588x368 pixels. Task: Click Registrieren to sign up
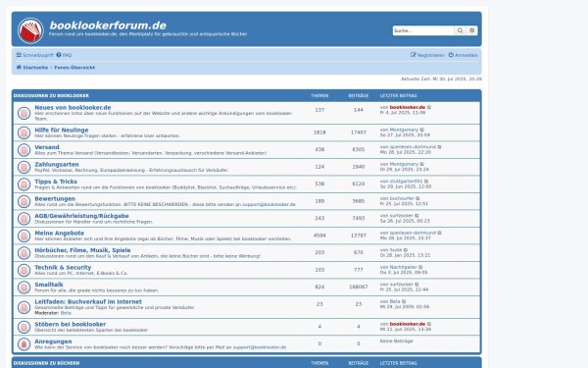427,55
